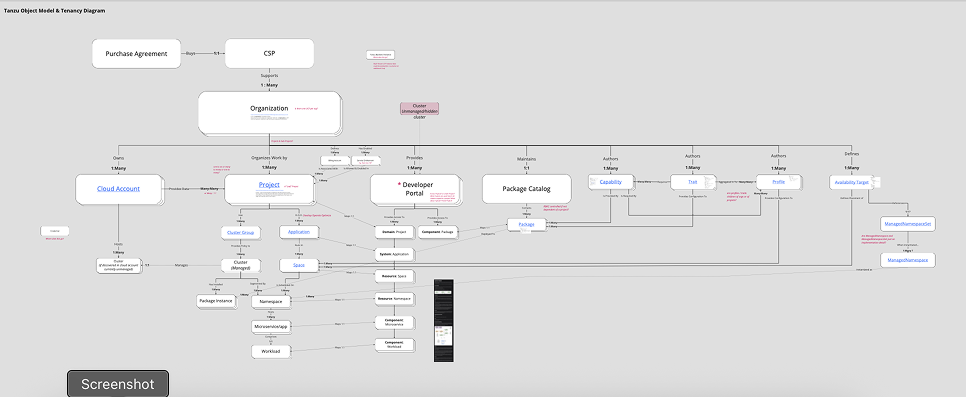Select the Workload node on the left

coord(270,351)
